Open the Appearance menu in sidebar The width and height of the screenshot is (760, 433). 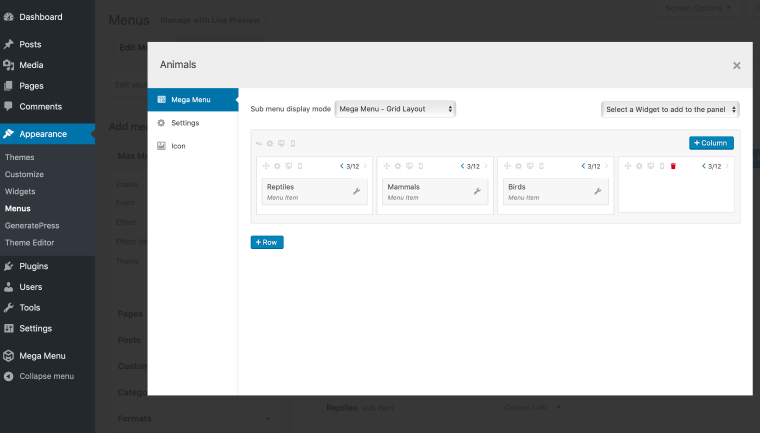click(48, 134)
